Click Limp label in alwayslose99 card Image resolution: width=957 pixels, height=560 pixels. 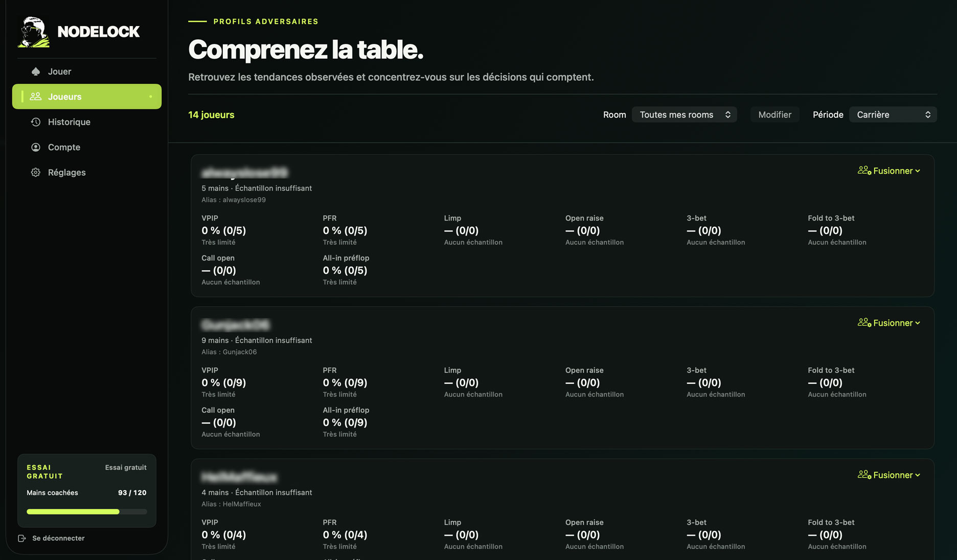[452, 218]
